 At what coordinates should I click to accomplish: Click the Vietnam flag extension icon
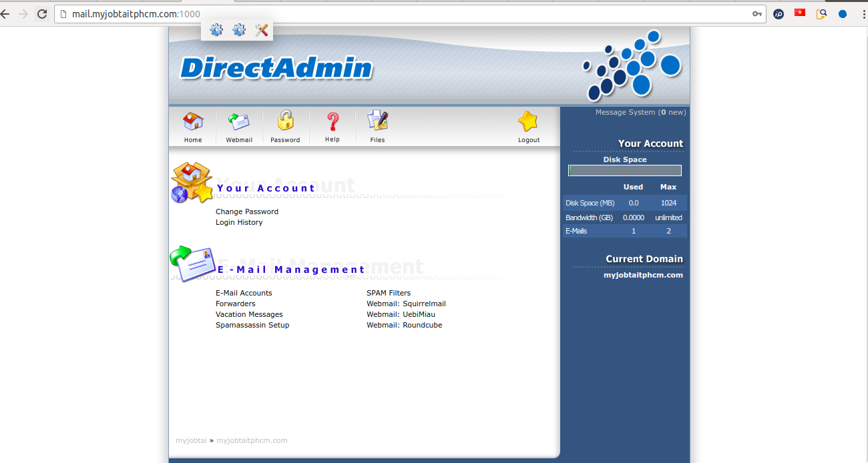click(800, 13)
